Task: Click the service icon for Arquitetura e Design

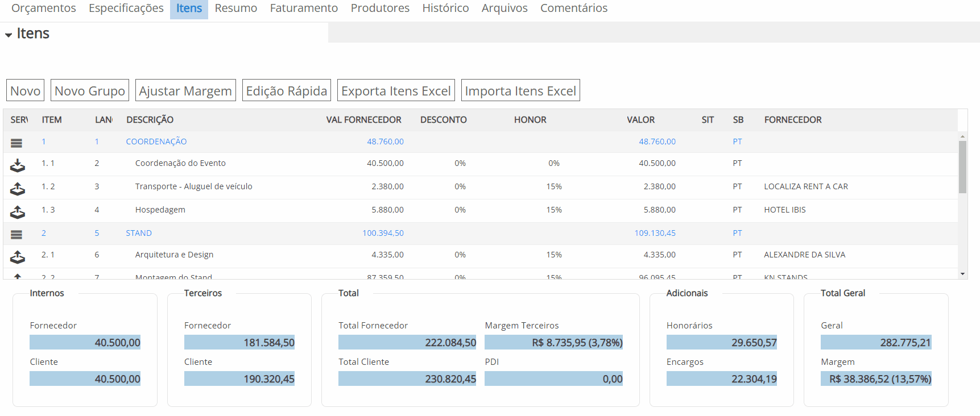Action: pos(18,257)
